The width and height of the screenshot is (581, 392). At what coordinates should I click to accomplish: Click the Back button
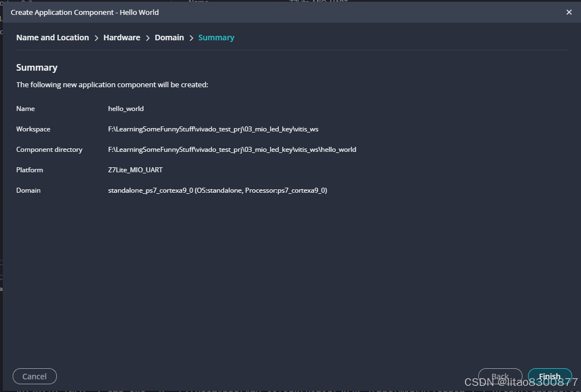pos(500,376)
